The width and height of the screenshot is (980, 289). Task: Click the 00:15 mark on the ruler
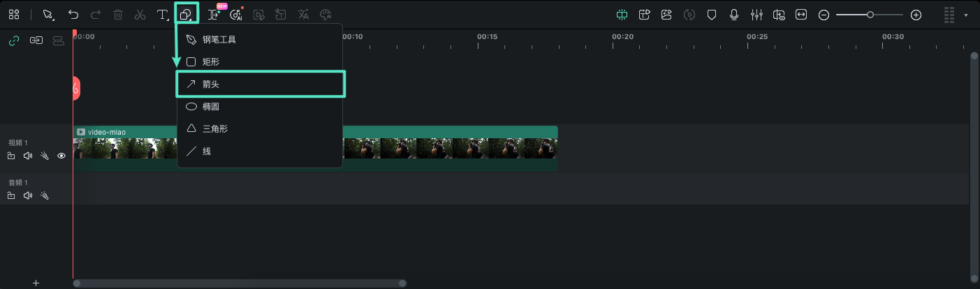487,36
